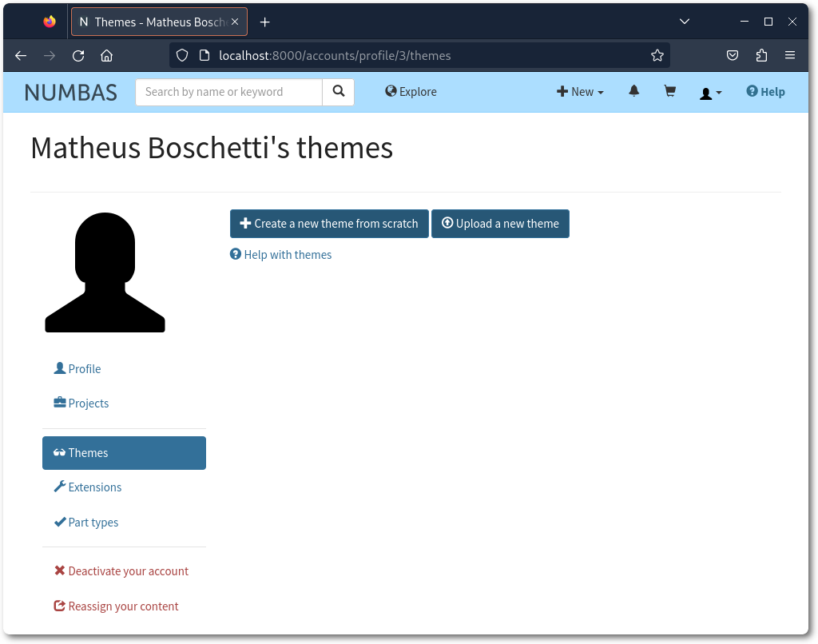Click the Save to Pocket icon
This screenshot has width=818, height=644.
coord(733,56)
